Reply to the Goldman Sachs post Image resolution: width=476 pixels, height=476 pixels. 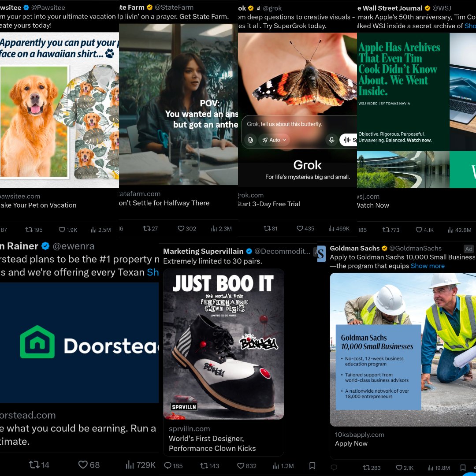tap(334, 468)
